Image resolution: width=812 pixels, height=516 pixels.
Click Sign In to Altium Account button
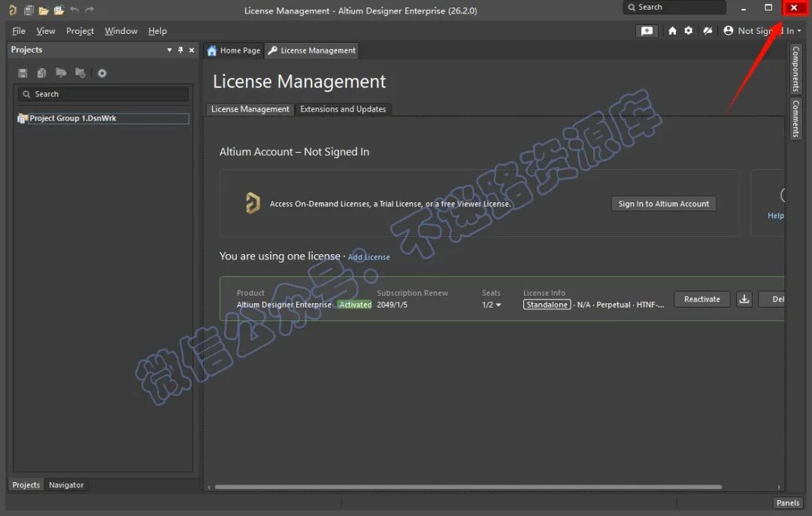point(663,204)
